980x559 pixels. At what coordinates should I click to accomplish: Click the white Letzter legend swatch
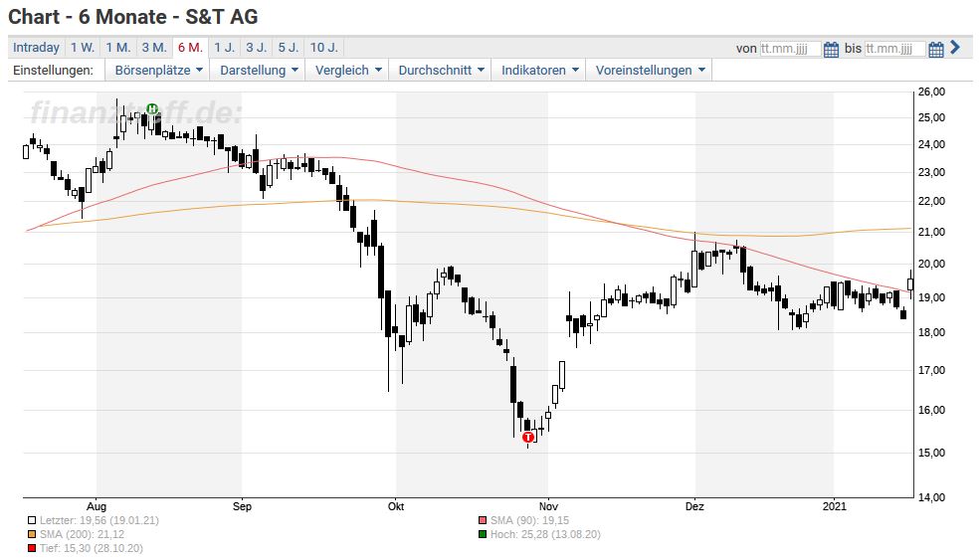click(x=32, y=520)
